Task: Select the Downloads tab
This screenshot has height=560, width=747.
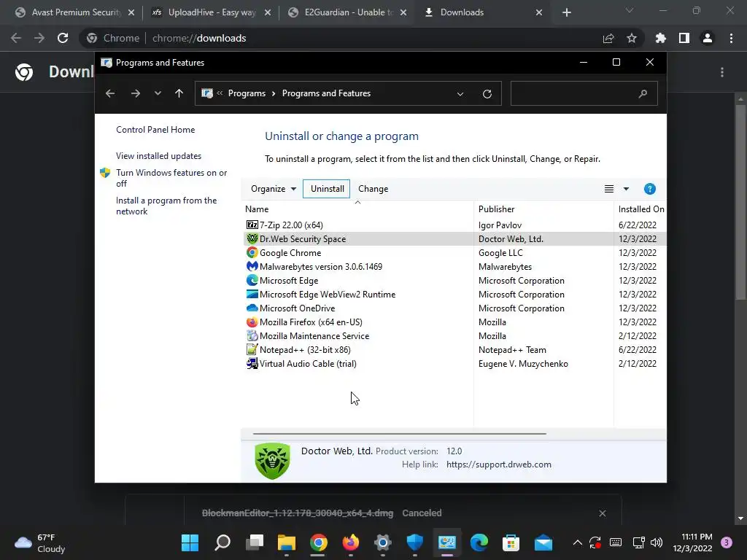Action: coord(483,12)
